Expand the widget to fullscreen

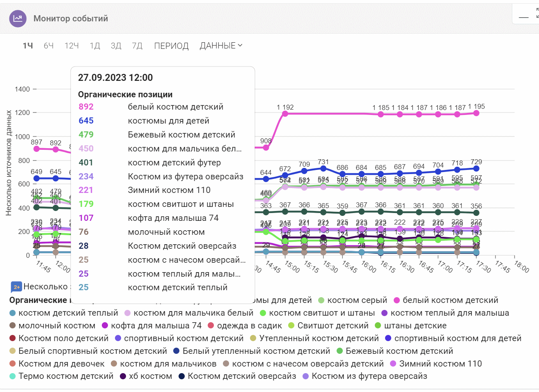[537, 13]
